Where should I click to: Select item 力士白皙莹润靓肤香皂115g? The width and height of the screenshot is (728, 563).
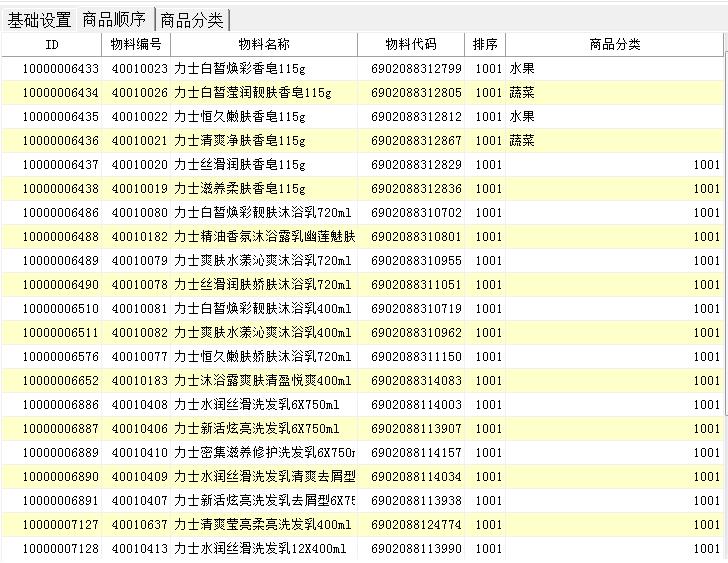coord(253,93)
